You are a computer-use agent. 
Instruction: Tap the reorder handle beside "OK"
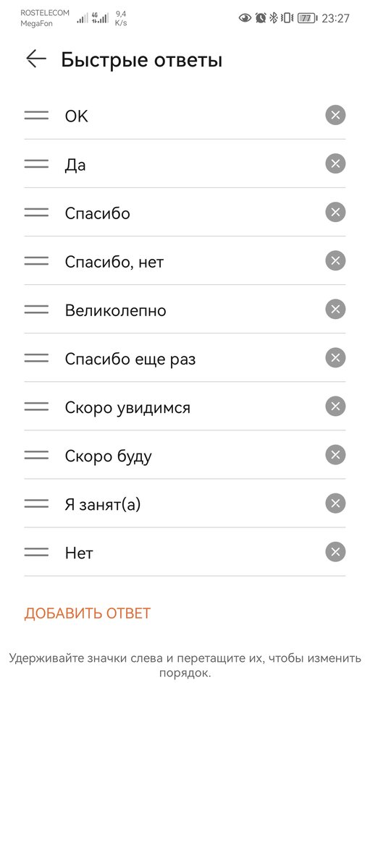coord(36,115)
